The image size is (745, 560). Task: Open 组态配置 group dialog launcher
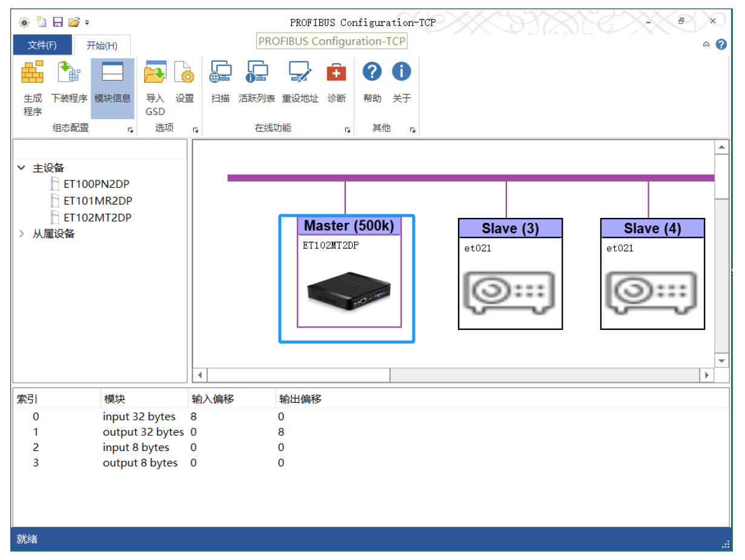point(130,130)
